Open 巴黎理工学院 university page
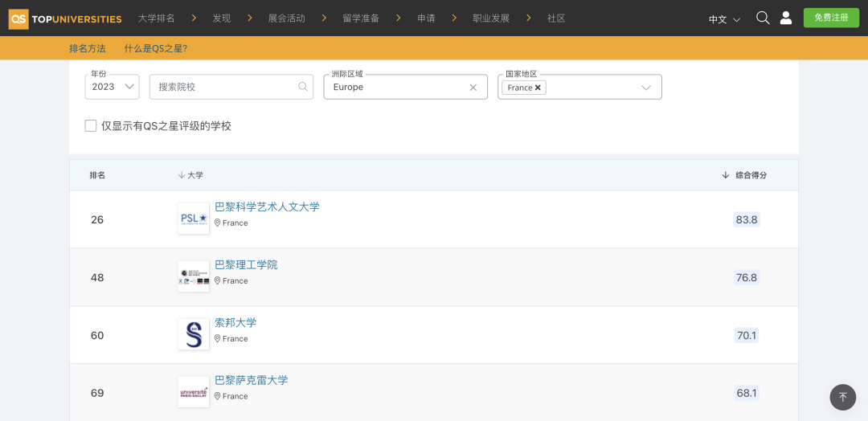This screenshot has width=868, height=421. [246, 265]
